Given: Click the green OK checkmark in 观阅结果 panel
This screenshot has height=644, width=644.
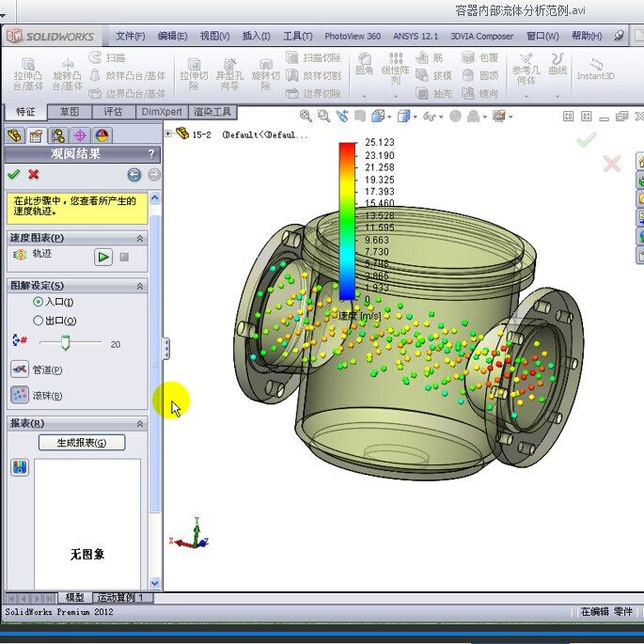Looking at the screenshot, I should [x=13, y=174].
